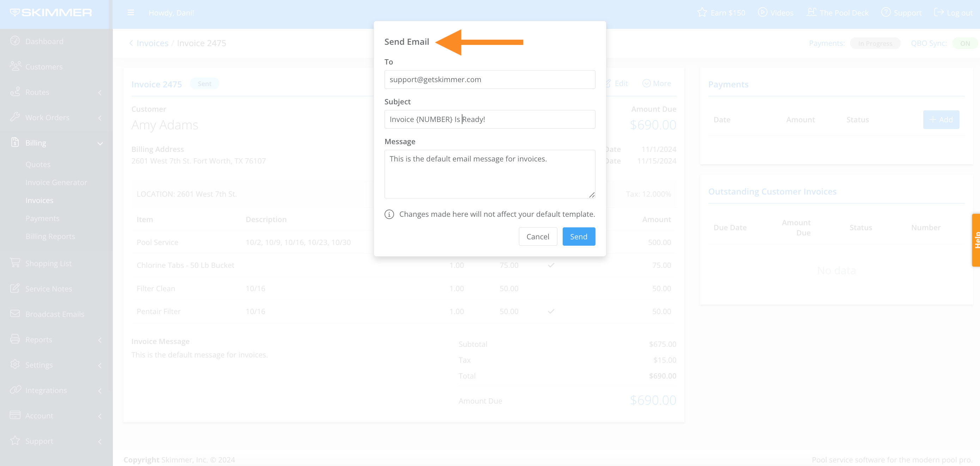This screenshot has width=980, height=466.
Task: Open the orange Help side tab
Action: click(x=976, y=240)
